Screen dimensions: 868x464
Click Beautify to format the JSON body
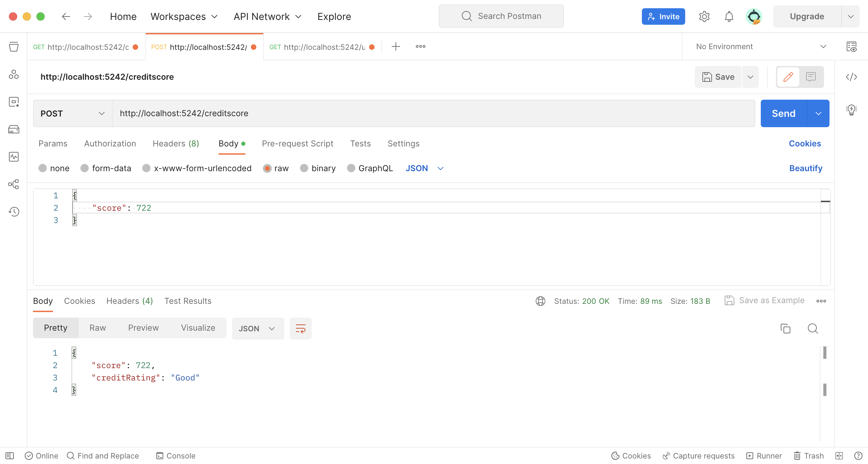tap(805, 168)
